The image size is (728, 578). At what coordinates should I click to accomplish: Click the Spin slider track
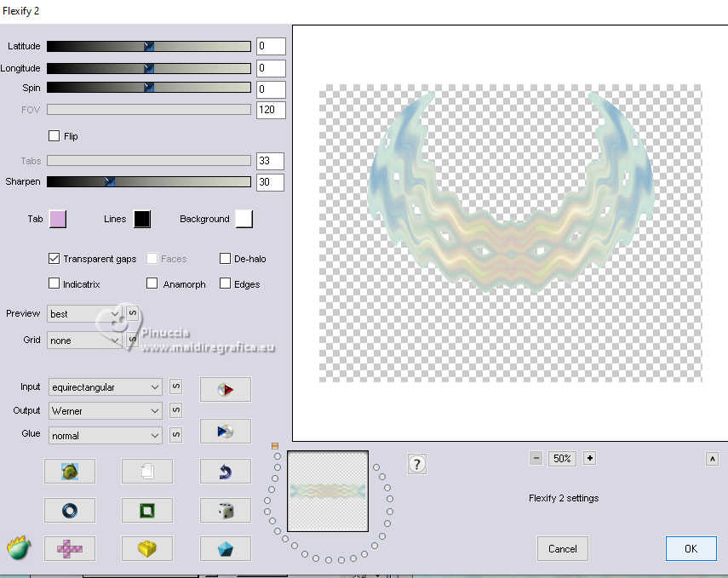(148, 88)
